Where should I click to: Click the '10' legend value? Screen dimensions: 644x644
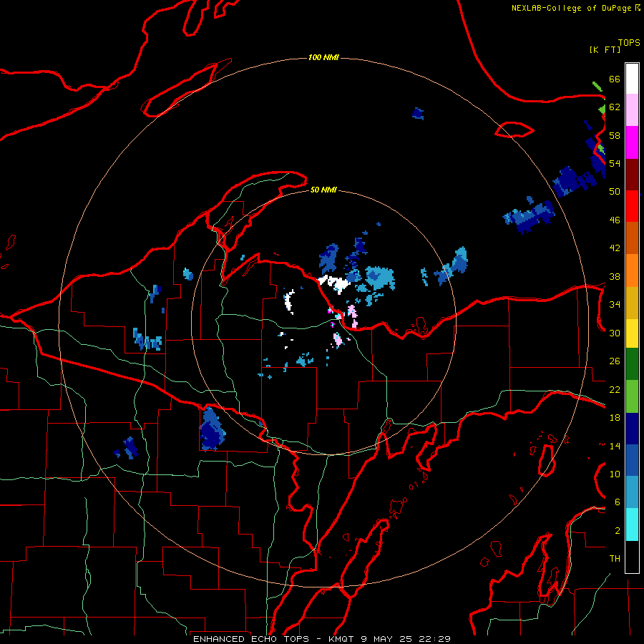click(x=615, y=474)
